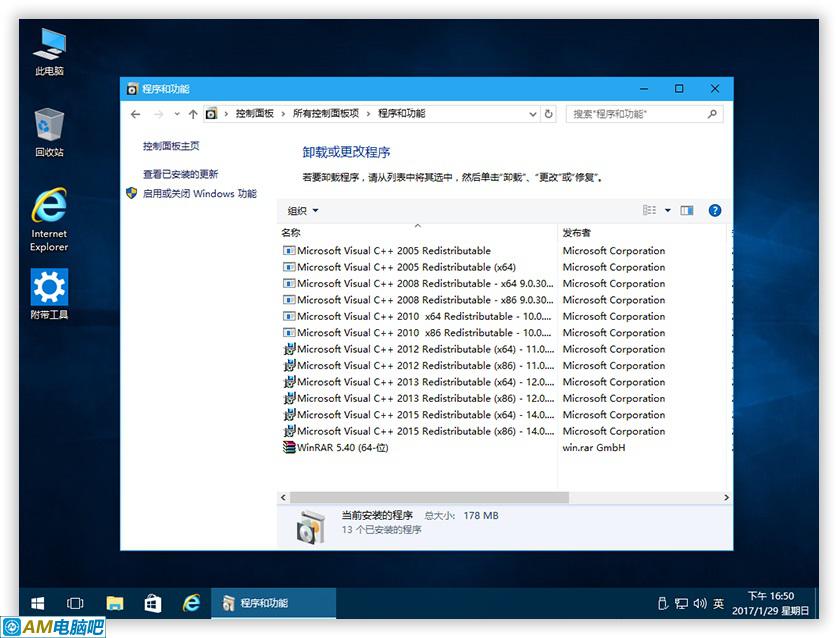The image size is (838, 638).
Task: Click scroll left arrow on horizontal scrollbar
Action: (283, 497)
